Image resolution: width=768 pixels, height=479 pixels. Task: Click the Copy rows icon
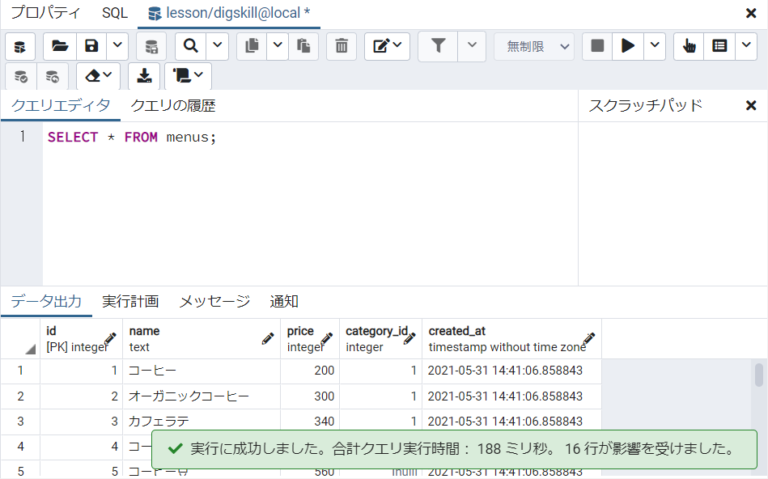(252, 46)
